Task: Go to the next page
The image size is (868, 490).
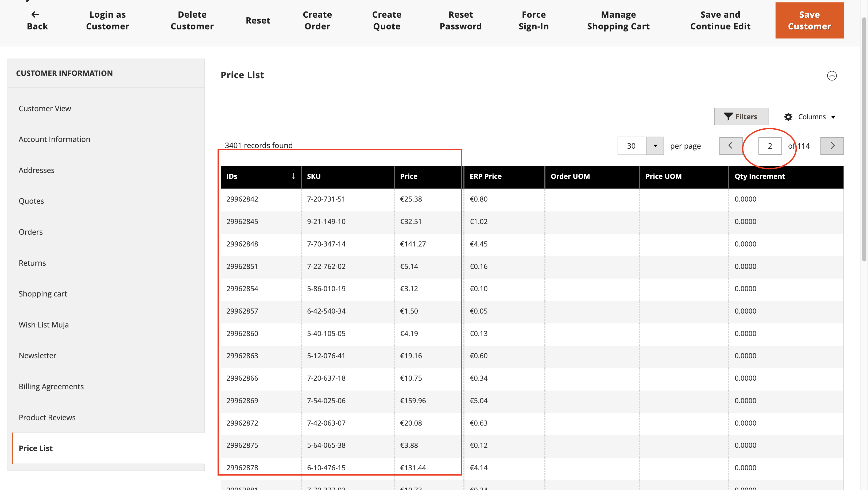Action: (x=832, y=146)
